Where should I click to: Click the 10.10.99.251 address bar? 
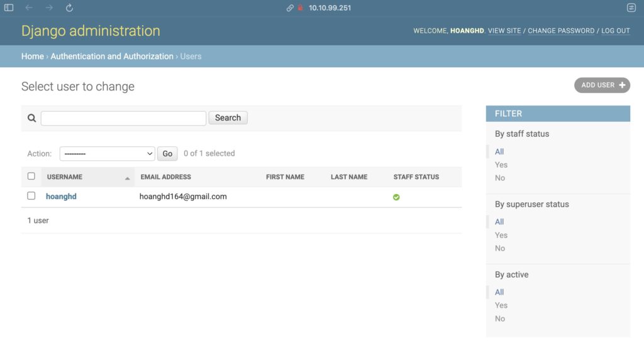click(x=330, y=8)
